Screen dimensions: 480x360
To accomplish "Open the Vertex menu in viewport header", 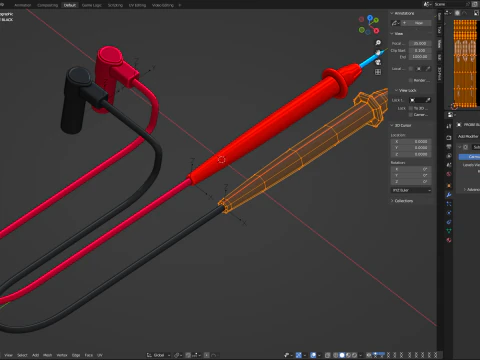I will point(62,355).
